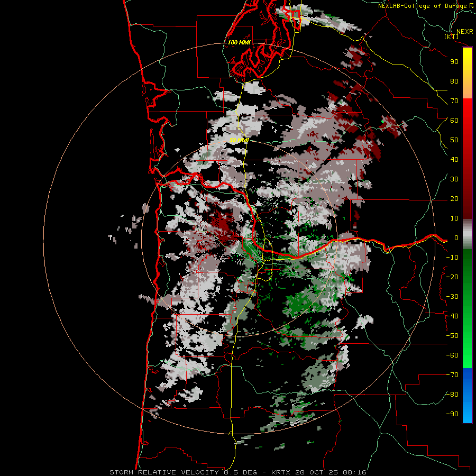Click the -60 value on the velocity scale
476x476 pixels.
point(452,355)
